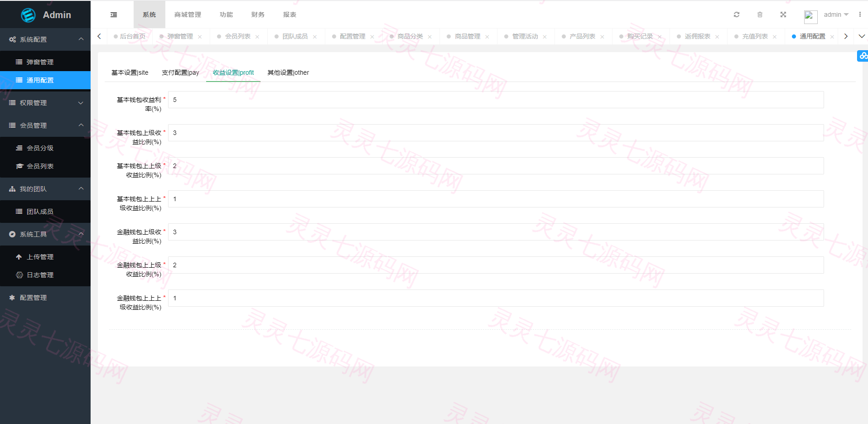Select the 功能 top menu
This screenshot has width=868, height=424.
(226, 14)
